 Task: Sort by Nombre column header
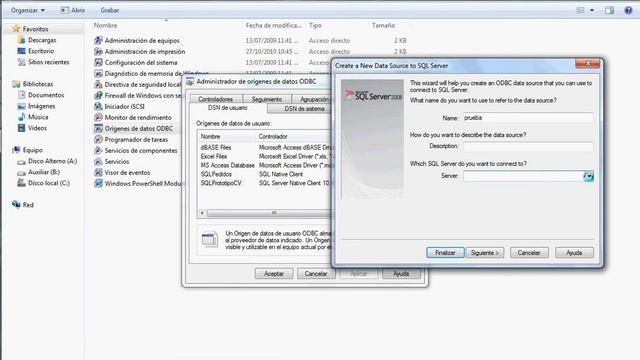point(105,25)
